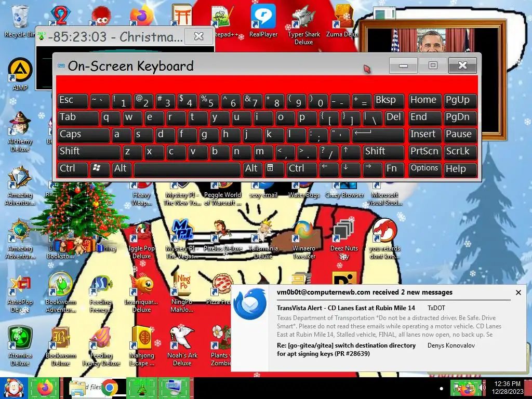
Task: Click the PgDn key on keyboard
Action: (x=460, y=117)
